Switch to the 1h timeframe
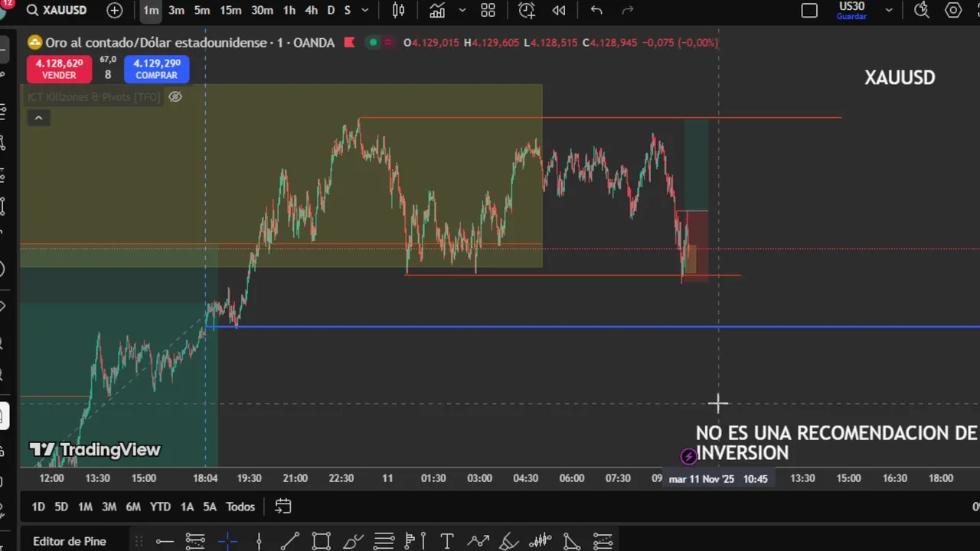Screen dimensions: 980x551 point(289,10)
